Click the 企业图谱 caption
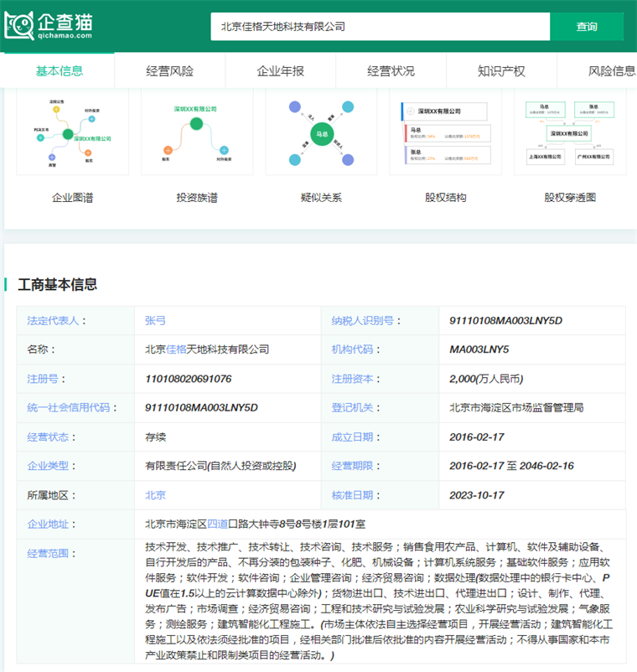637x672 pixels. (x=72, y=198)
